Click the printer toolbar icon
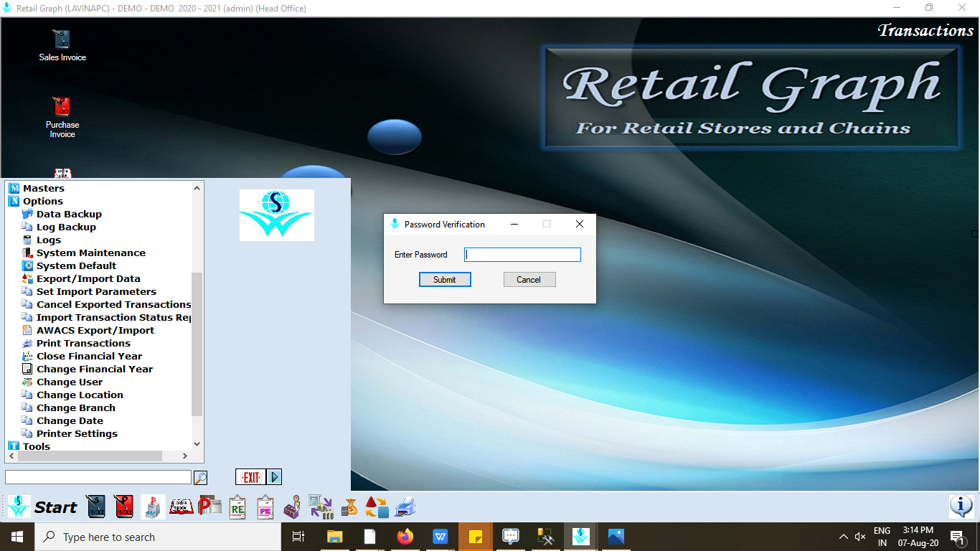 (405, 507)
